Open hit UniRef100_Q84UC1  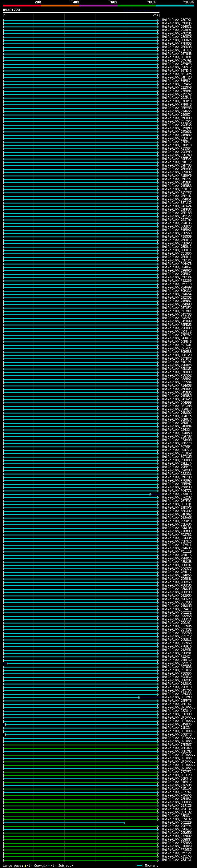click(176, 26)
